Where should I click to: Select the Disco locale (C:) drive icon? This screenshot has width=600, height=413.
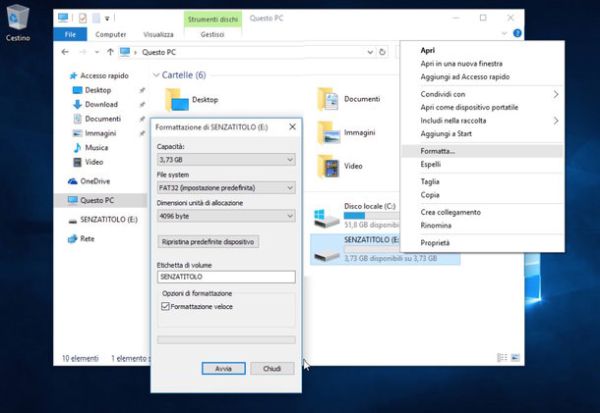[x=326, y=216]
